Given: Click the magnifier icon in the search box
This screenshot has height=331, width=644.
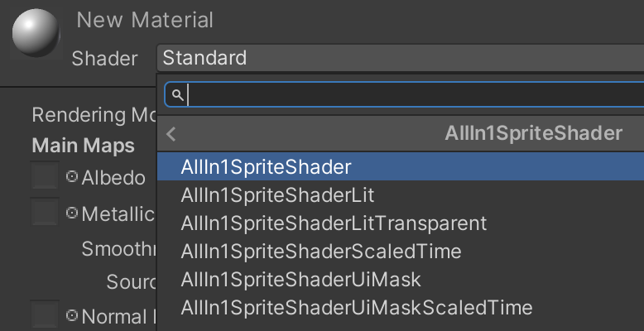Looking at the screenshot, I should click(177, 96).
